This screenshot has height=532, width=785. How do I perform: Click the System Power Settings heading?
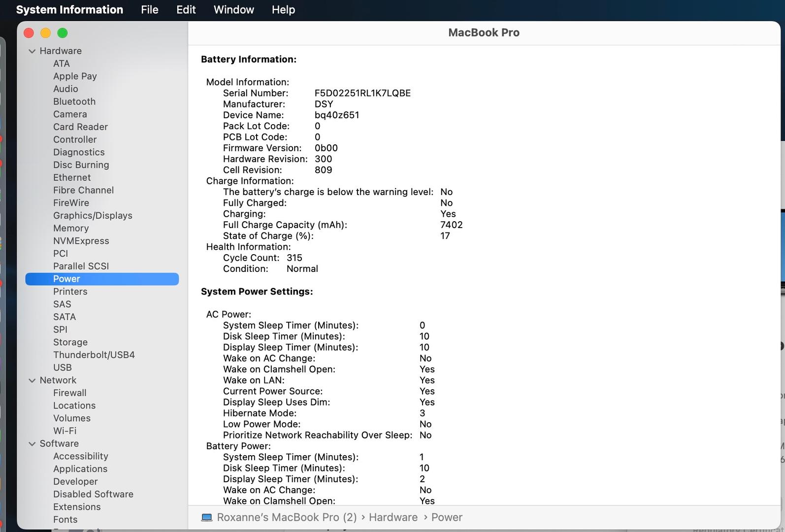(257, 292)
